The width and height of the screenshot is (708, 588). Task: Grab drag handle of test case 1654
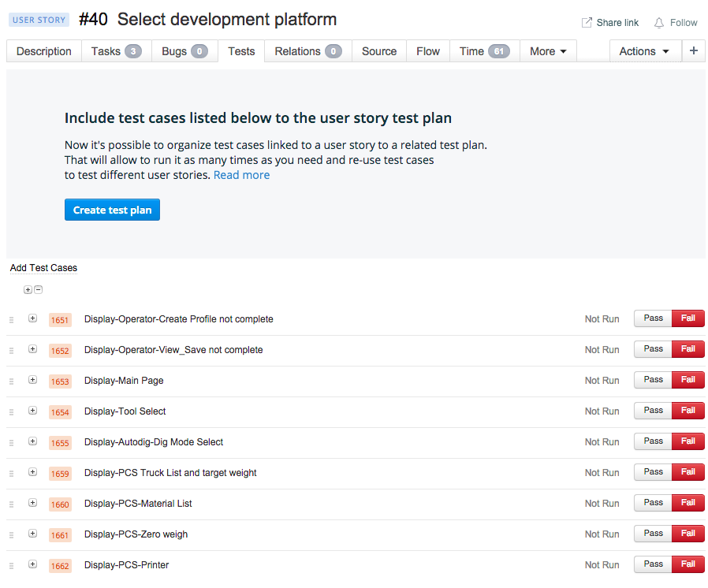pos(12,412)
